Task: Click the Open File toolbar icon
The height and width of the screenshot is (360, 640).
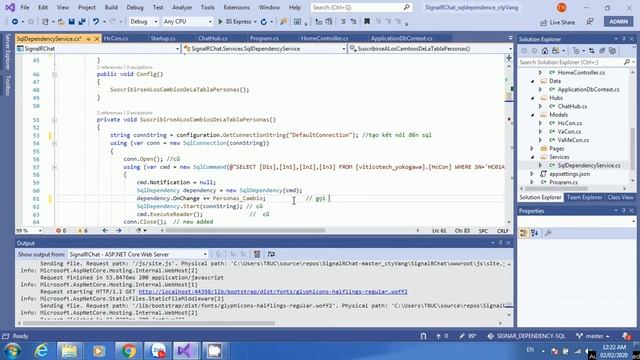Action: (61, 22)
